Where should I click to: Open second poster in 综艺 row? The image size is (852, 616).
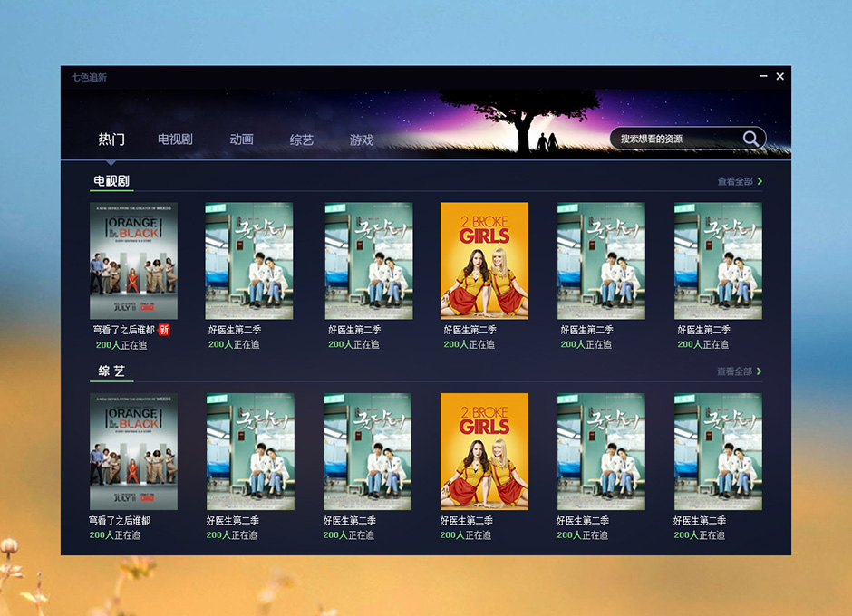[250, 451]
